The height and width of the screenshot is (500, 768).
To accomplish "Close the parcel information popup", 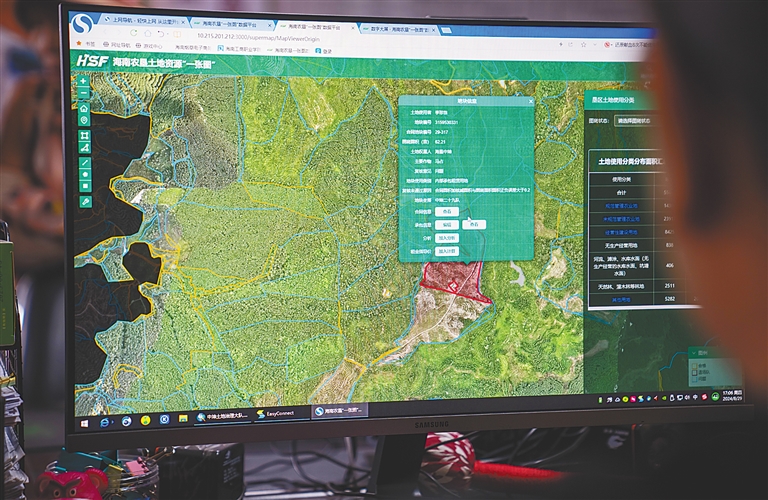I will [531, 101].
